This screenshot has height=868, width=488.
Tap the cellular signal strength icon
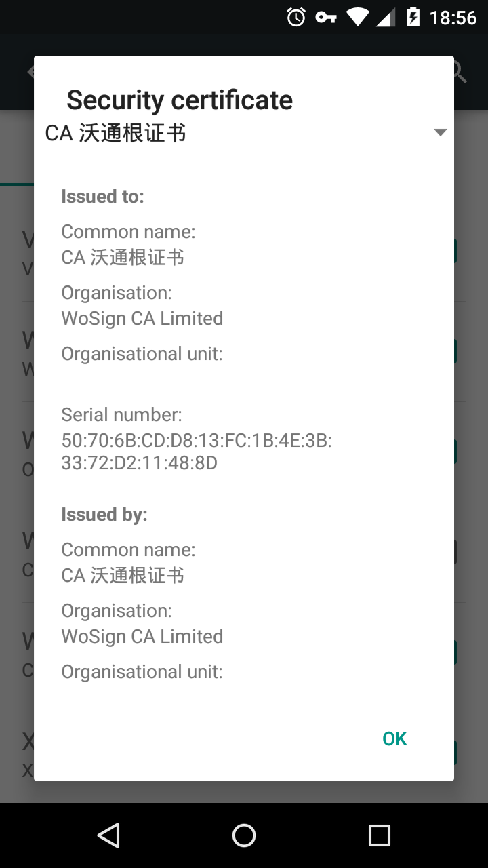[385, 17]
